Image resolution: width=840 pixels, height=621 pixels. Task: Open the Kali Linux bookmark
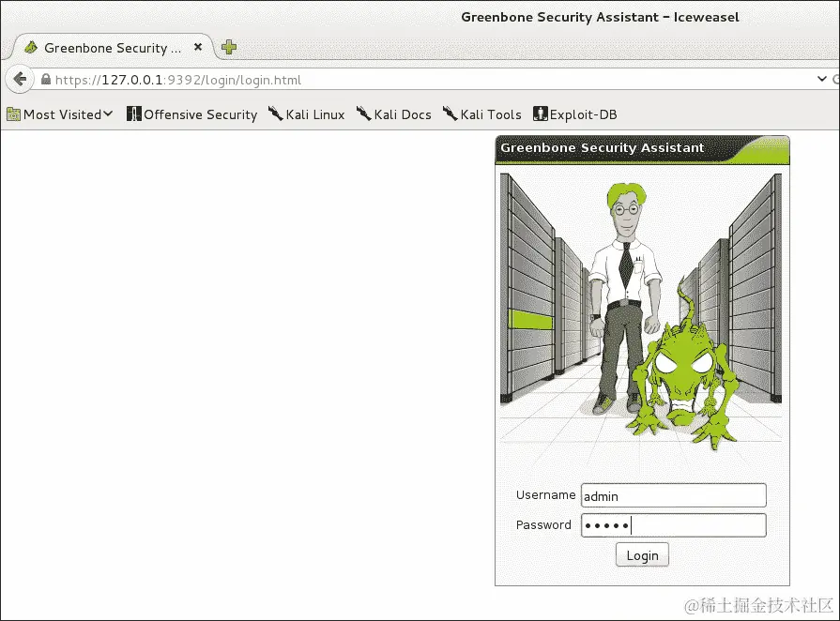pos(306,114)
